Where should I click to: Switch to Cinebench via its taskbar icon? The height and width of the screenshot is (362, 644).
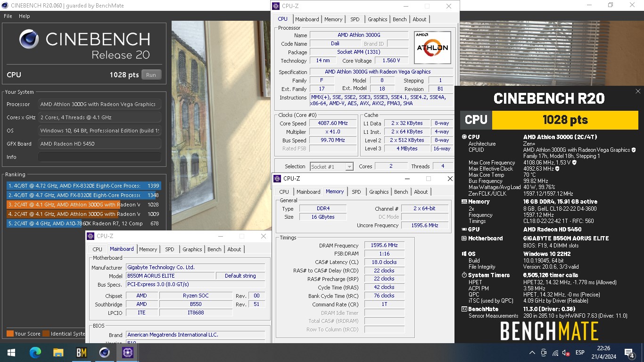pyautogui.click(x=104, y=352)
